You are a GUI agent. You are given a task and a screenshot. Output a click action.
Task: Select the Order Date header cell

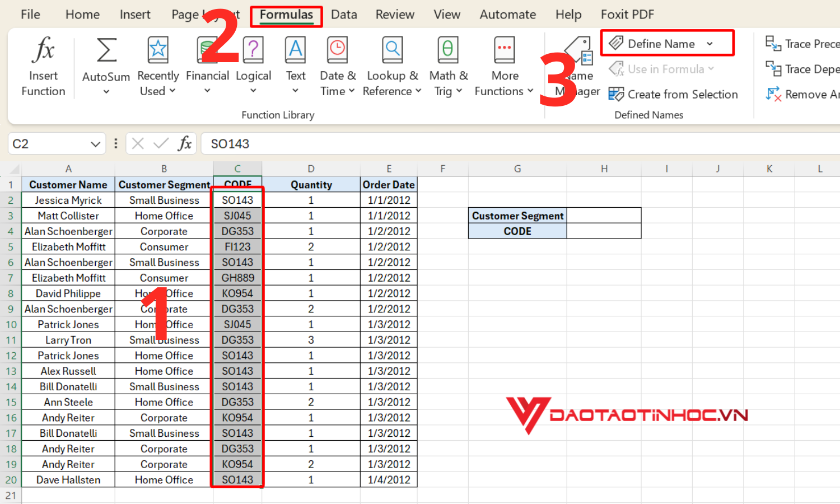(x=389, y=185)
